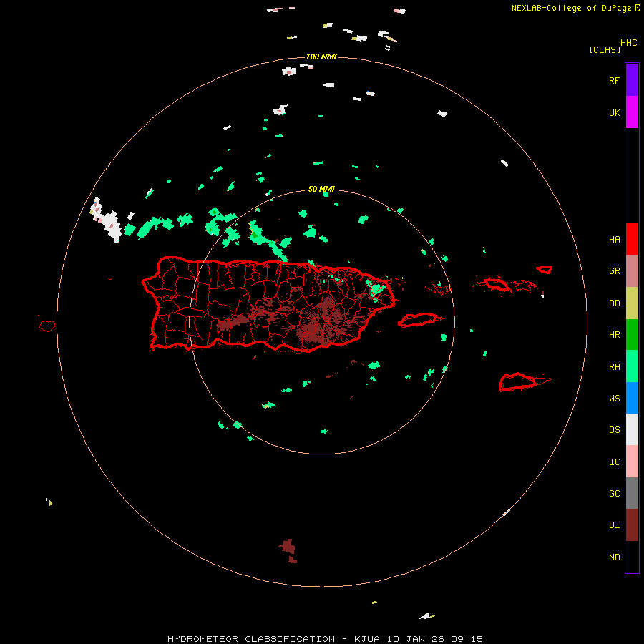Click the GR legend label
Screen dimensions: 644x644
click(614, 271)
